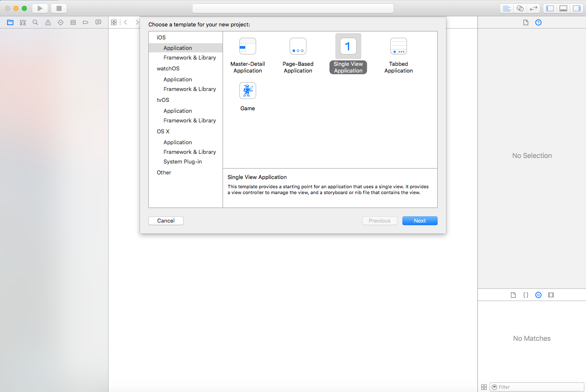Open the Find navigator magnifier icon

tap(35, 22)
